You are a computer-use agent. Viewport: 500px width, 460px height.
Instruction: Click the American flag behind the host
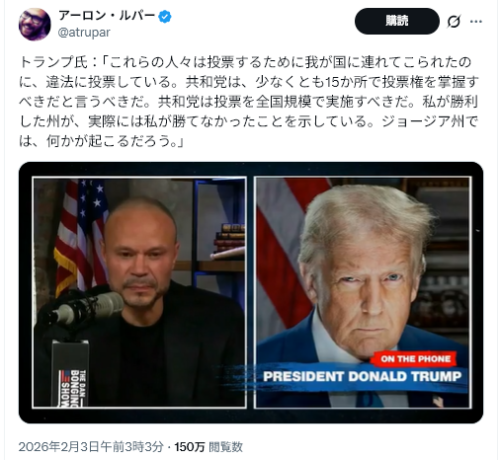80,235
